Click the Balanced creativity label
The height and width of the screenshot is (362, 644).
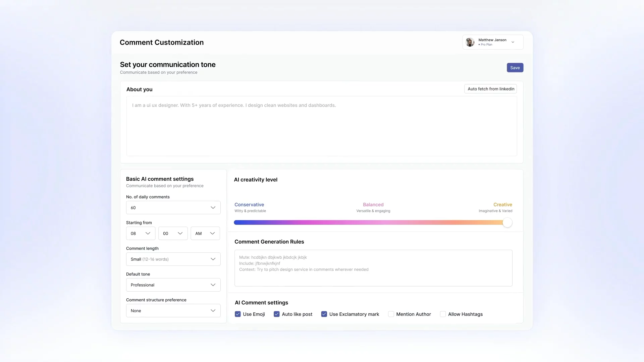tap(373, 204)
